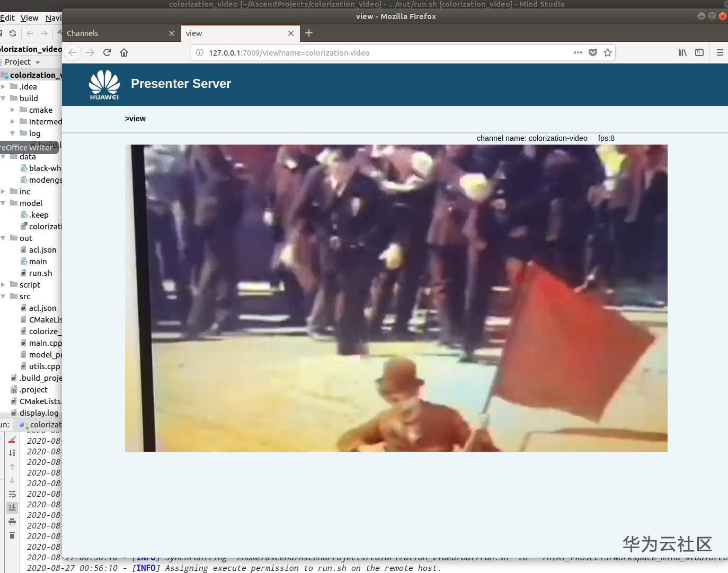Collapse the out folder
The height and width of the screenshot is (573, 728).
click(x=3, y=238)
